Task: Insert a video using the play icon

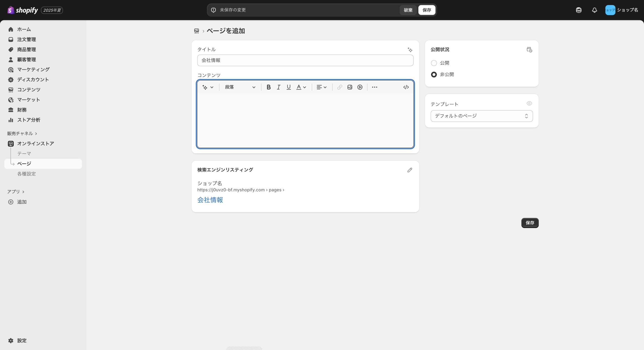Action: point(360,87)
